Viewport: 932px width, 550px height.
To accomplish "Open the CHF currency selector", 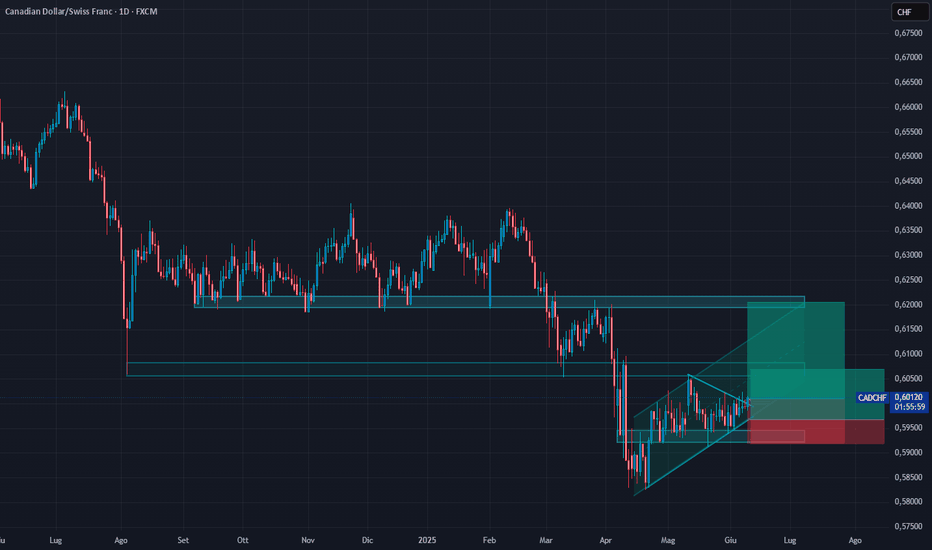I will tap(909, 12).
